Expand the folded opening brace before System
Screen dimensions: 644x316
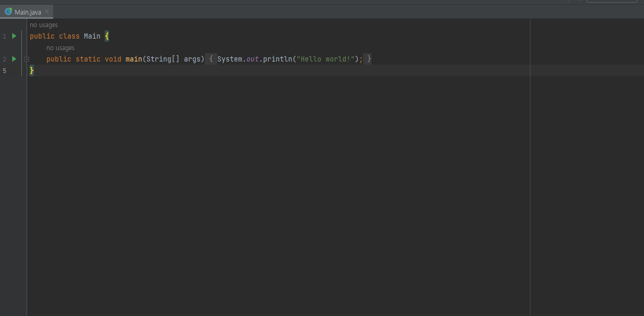tap(211, 59)
